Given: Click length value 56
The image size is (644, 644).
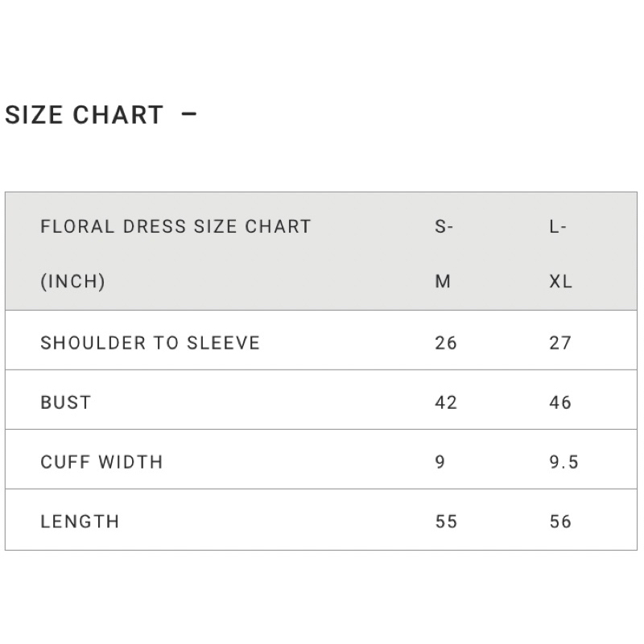Looking at the screenshot, I should [x=559, y=521].
